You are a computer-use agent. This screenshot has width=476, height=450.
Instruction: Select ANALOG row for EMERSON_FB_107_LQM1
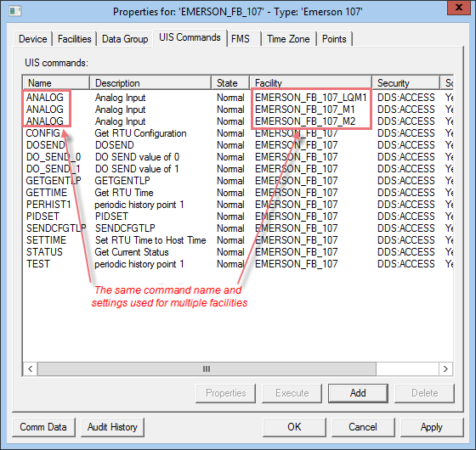[238, 98]
